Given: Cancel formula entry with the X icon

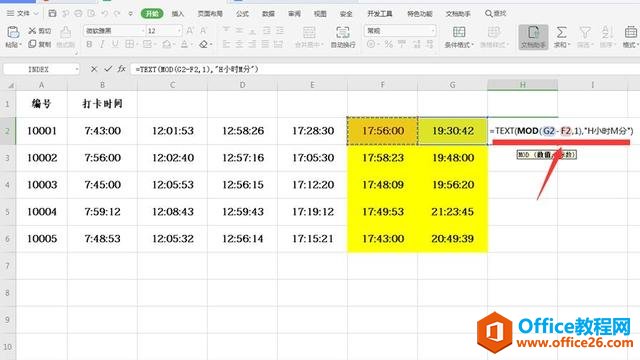Looking at the screenshot, I should coord(94,69).
